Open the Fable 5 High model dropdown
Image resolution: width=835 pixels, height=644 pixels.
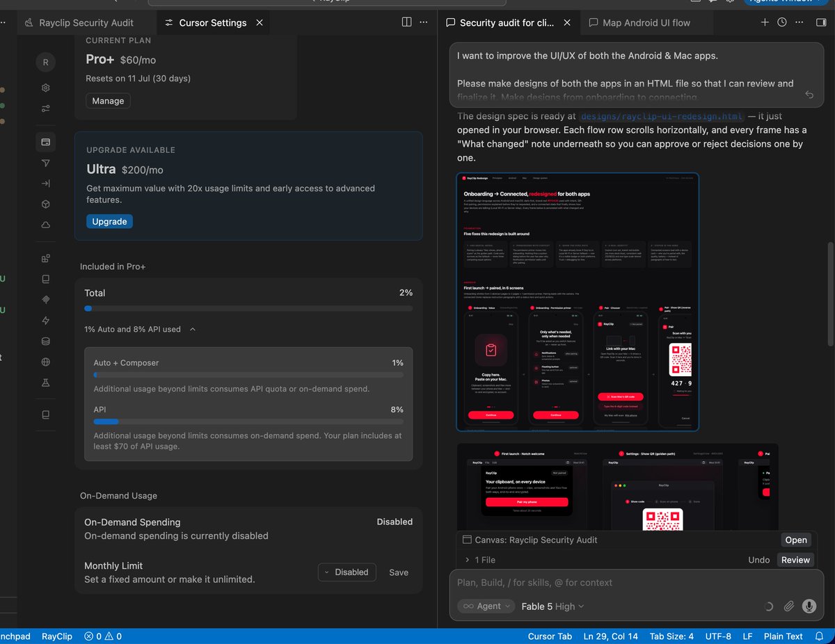553,606
